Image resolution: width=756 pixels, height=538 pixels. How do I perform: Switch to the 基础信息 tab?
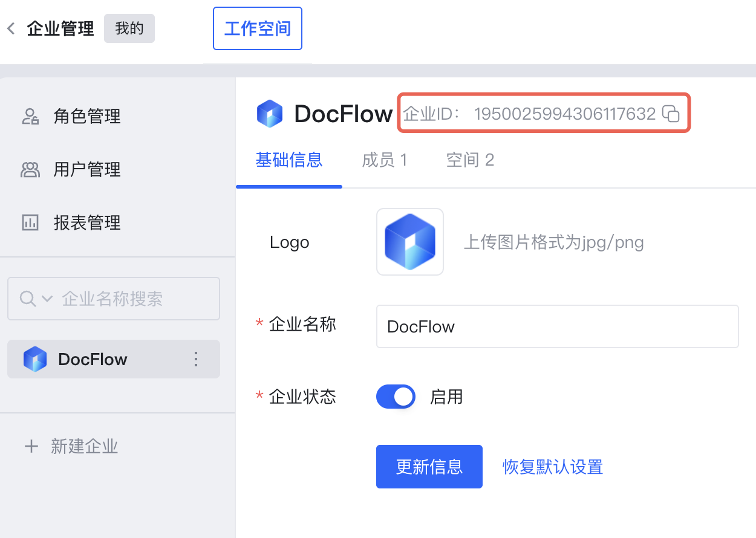point(289,160)
